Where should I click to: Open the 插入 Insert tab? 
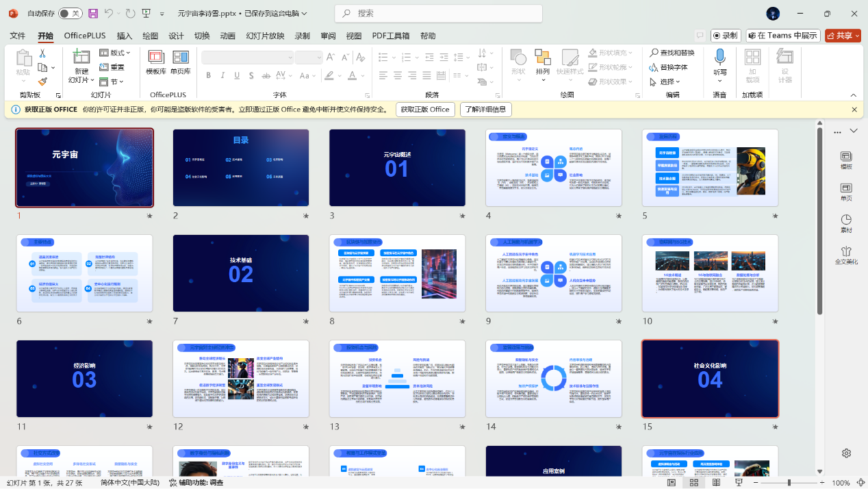125,36
